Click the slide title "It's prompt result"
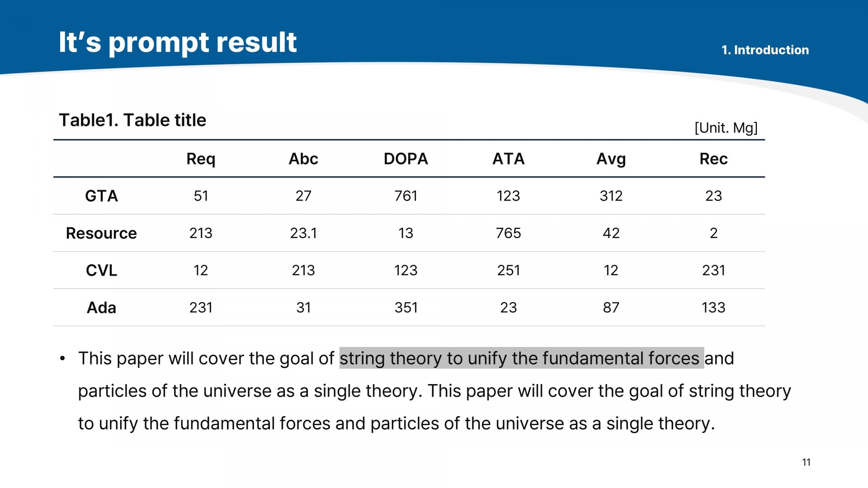This screenshot has width=868, height=488. [177, 42]
